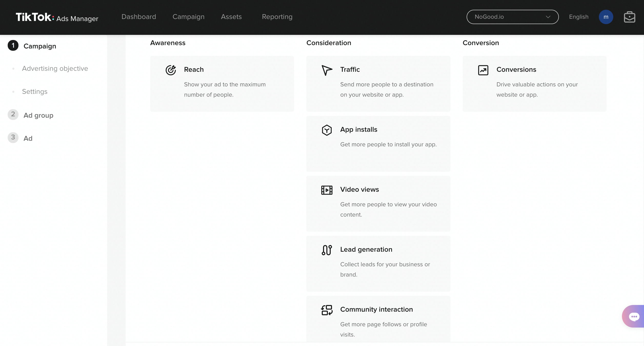Select Settings in the sidebar
Viewport: 644px width, 346px height.
tap(35, 91)
